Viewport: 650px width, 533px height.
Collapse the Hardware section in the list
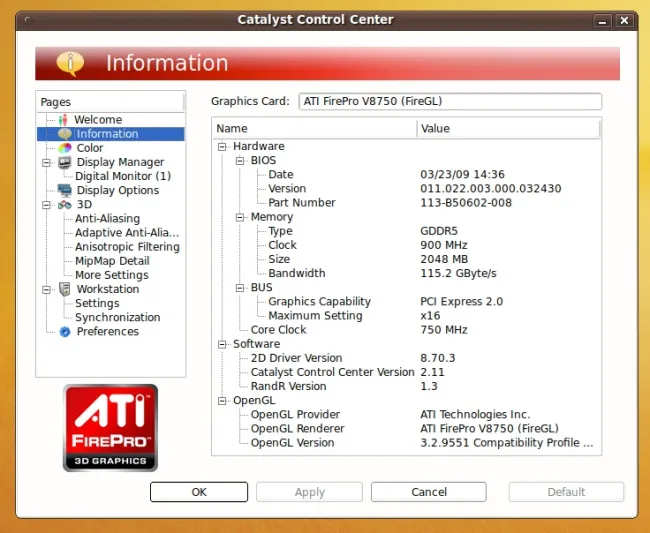222,147
